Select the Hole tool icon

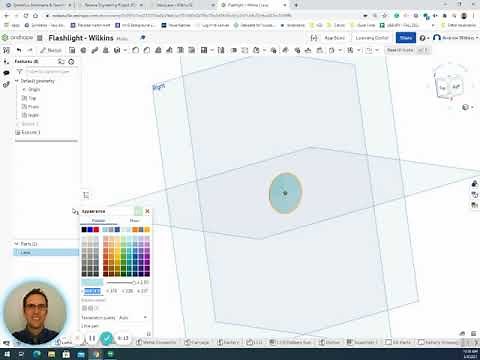(192, 50)
